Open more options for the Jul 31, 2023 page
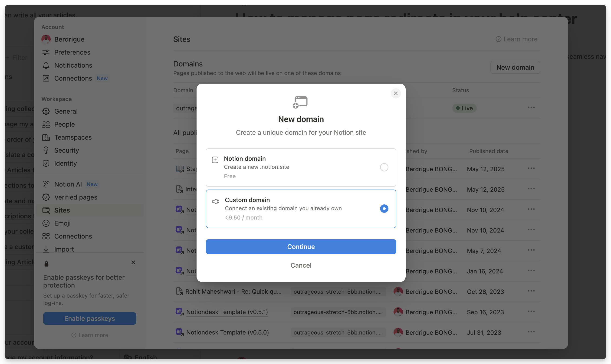The image size is (611, 364). pos(531,332)
